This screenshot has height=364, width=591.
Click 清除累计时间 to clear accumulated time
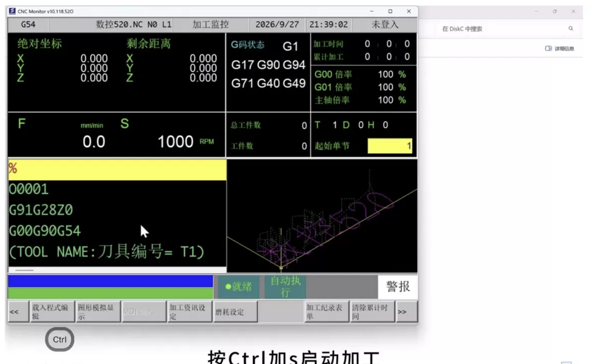[x=372, y=311]
